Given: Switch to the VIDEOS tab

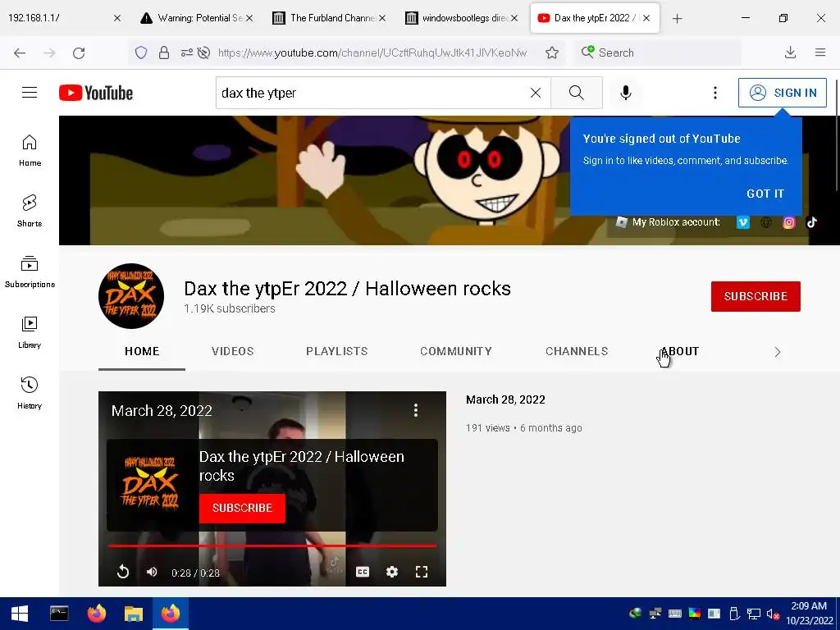Looking at the screenshot, I should click(x=232, y=351).
